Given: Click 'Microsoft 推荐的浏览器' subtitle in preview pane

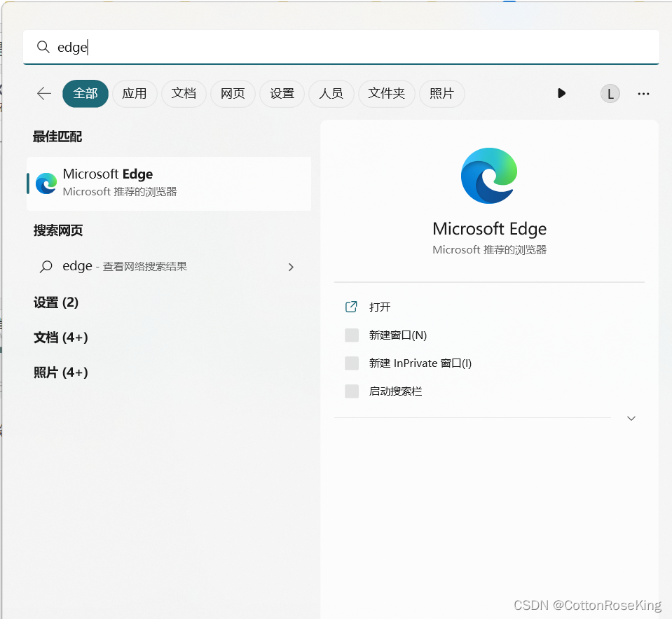Looking at the screenshot, I should pos(489,250).
